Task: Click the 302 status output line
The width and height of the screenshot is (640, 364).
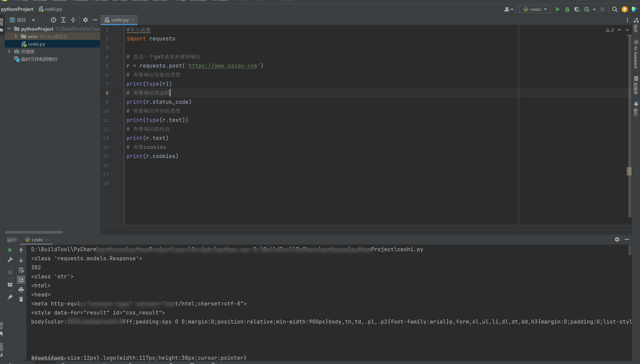Action: 36,267
